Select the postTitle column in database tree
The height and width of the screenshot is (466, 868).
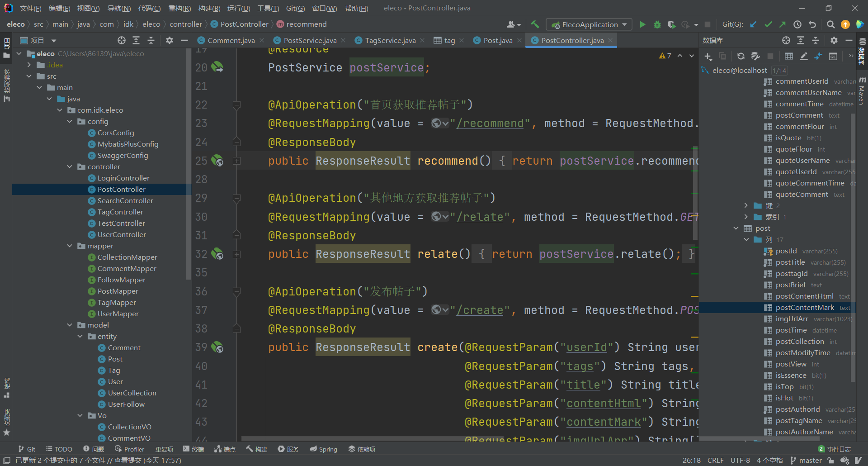[790, 262]
